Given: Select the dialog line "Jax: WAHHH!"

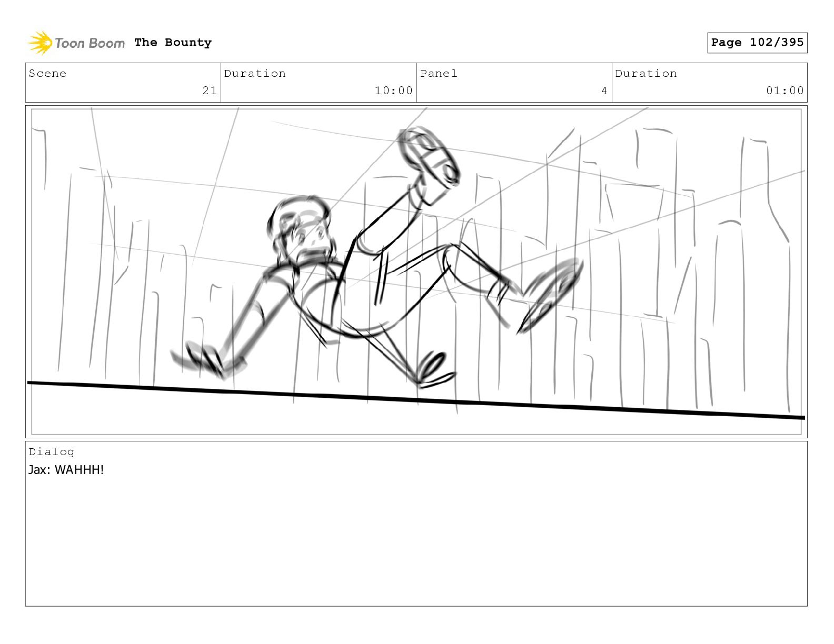Looking at the screenshot, I should (66, 470).
